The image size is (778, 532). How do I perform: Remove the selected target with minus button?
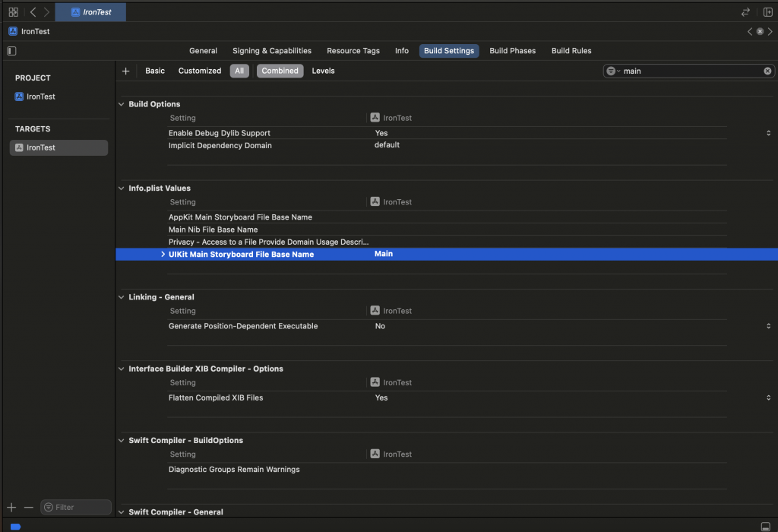(x=29, y=507)
